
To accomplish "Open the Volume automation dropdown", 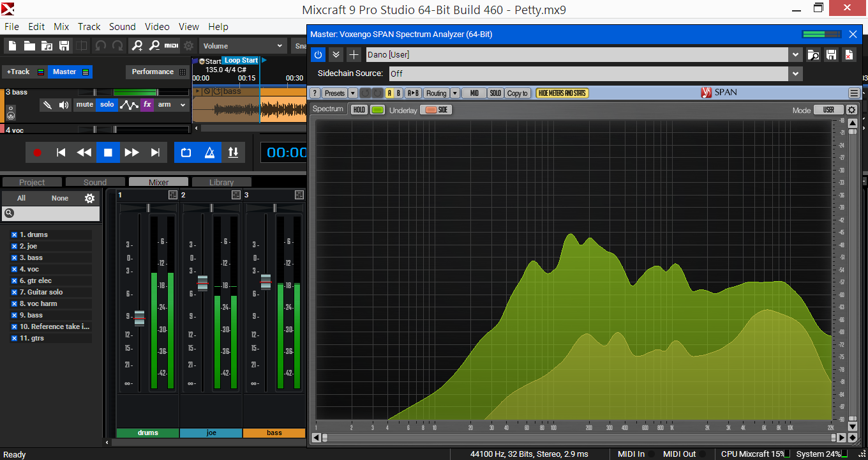I will click(243, 46).
